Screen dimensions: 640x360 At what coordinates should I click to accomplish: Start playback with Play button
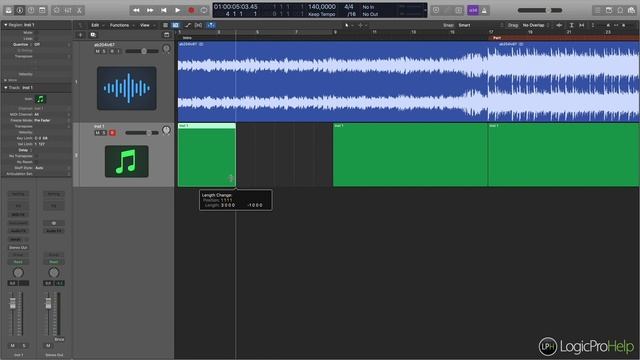click(178, 10)
